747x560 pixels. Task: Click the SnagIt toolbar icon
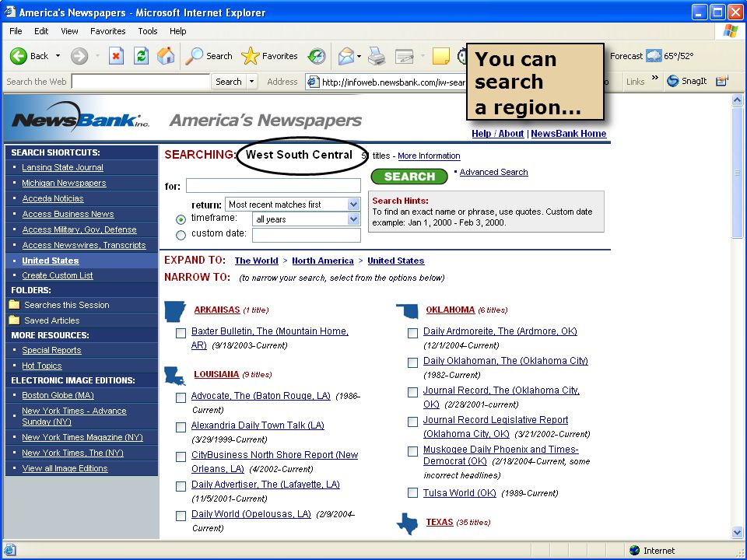pyautogui.click(x=672, y=81)
